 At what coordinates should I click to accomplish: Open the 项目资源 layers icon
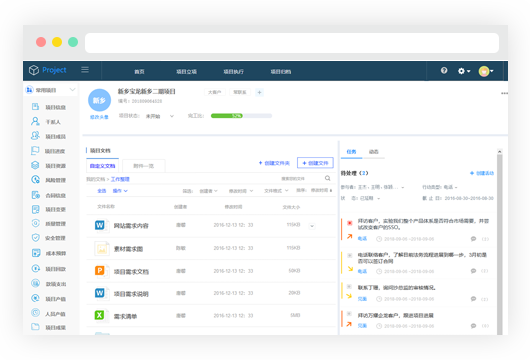[35, 165]
